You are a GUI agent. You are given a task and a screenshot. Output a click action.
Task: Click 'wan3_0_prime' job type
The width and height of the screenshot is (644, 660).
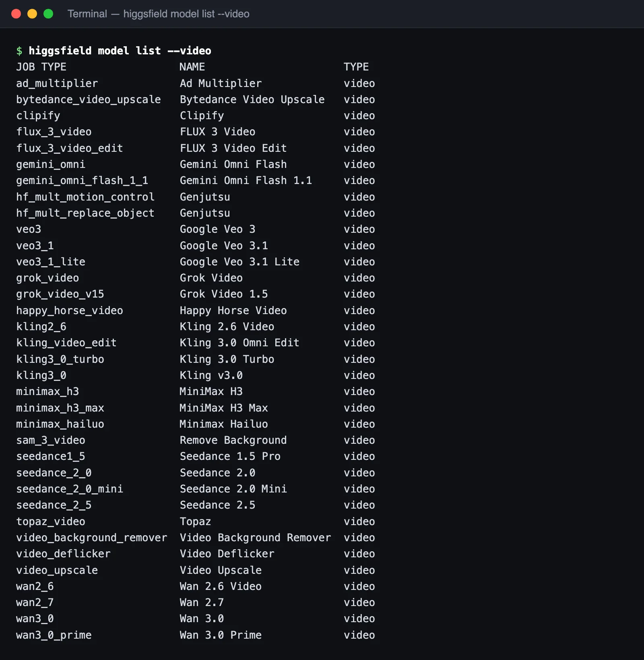coord(54,635)
